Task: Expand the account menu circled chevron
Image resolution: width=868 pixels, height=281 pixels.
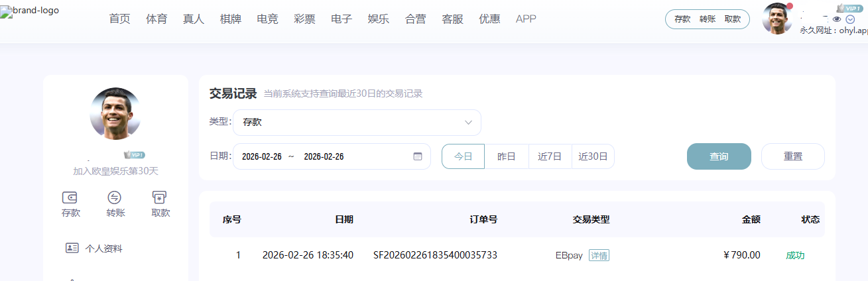Action: click(x=850, y=19)
